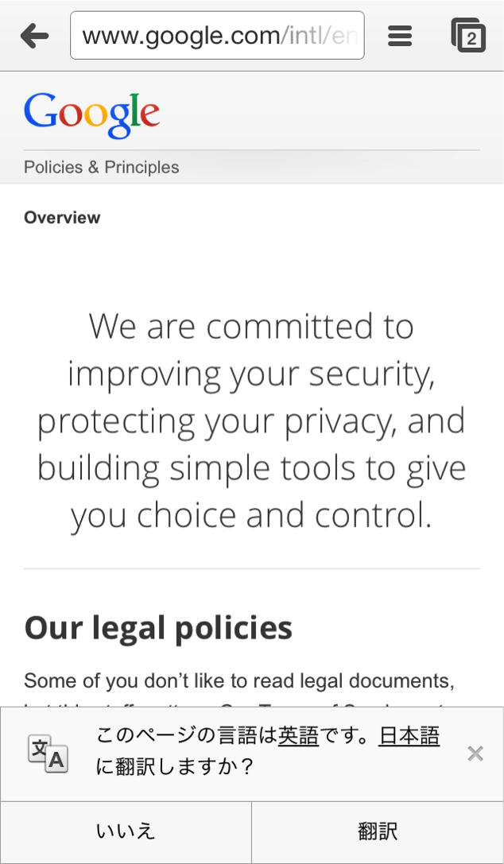Viewport: 504px width, 864px height.
Task: Tap the Policies & Principles label
Action: (x=101, y=167)
